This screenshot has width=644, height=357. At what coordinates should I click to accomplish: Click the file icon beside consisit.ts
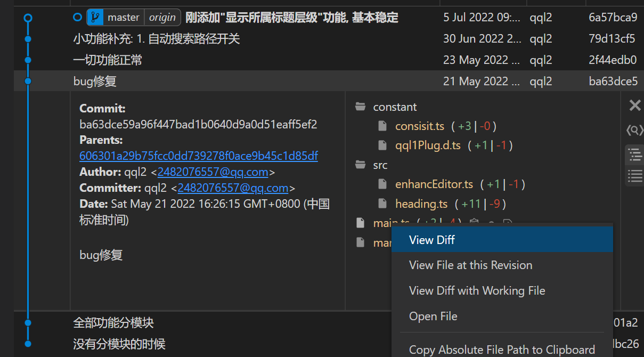[382, 126]
